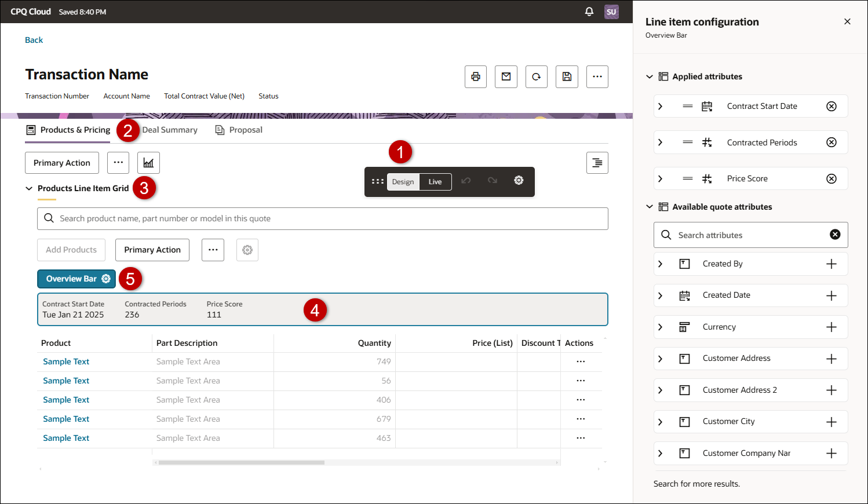Click the horizontal scrollbar under the grid
This screenshot has width=868, height=504.
[241, 462]
